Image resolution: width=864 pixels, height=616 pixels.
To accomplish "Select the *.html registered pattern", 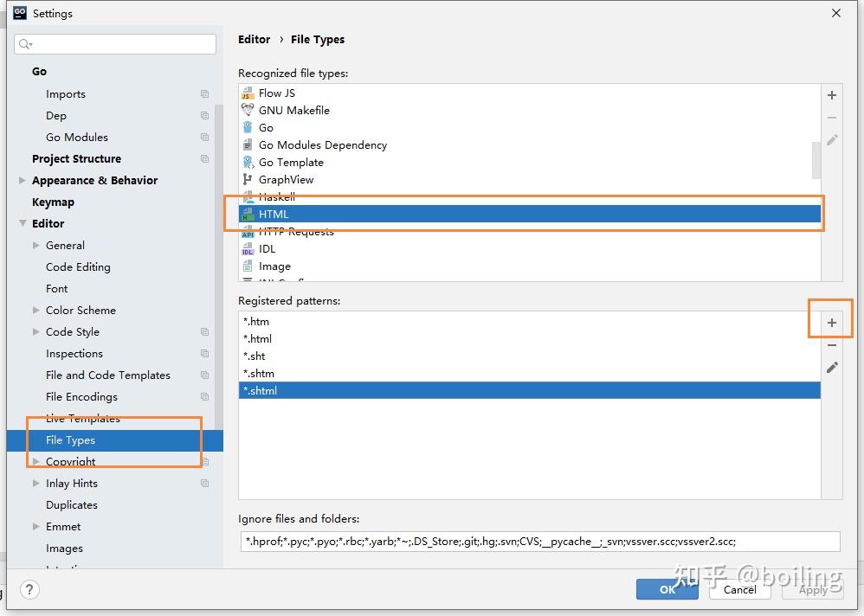I will click(530, 338).
